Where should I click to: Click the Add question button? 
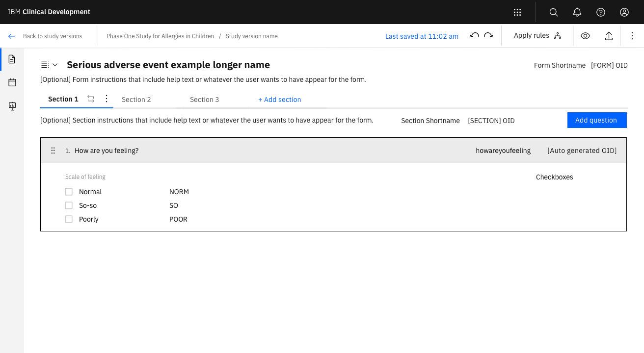pyautogui.click(x=597, y=120)
